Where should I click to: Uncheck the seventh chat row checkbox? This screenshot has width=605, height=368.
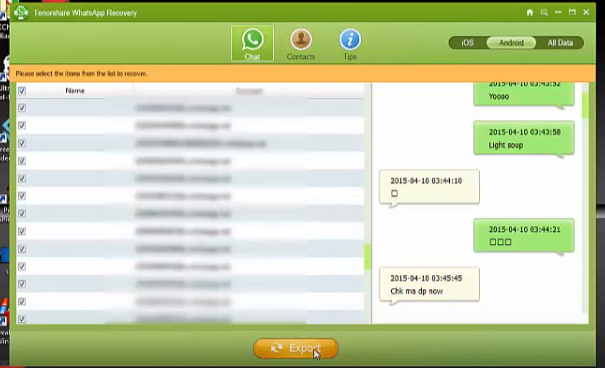[x=22, y=213]
